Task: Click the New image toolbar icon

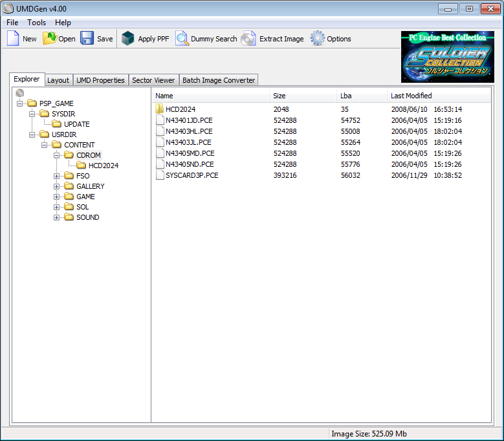Action: [x=13, y=39]
